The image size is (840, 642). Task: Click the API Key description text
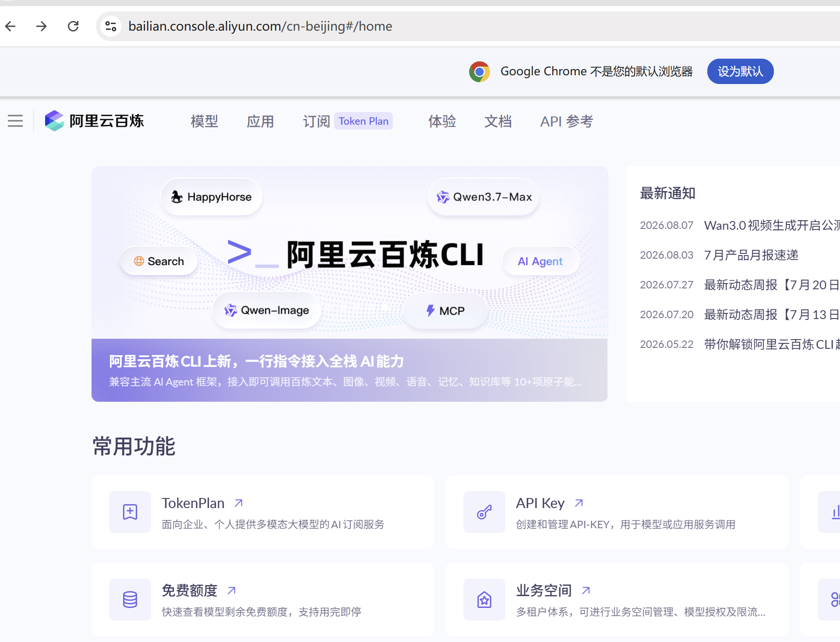click(x=625, y=524)
